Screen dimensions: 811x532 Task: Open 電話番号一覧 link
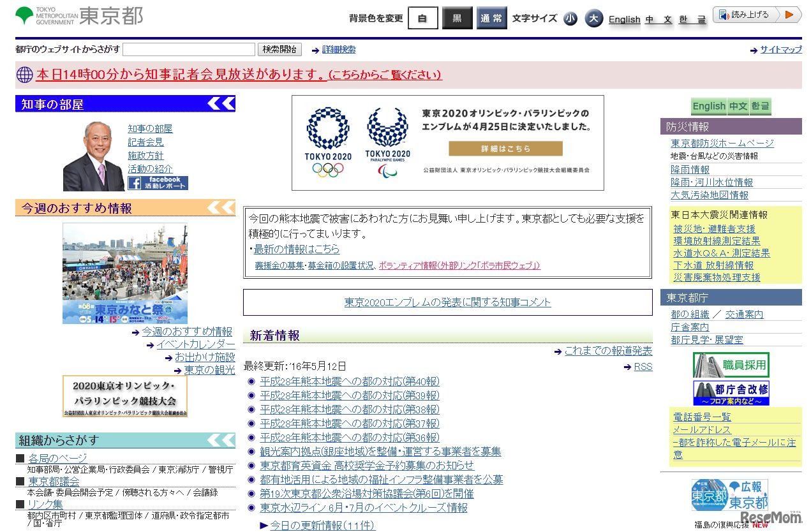point(702,417)
